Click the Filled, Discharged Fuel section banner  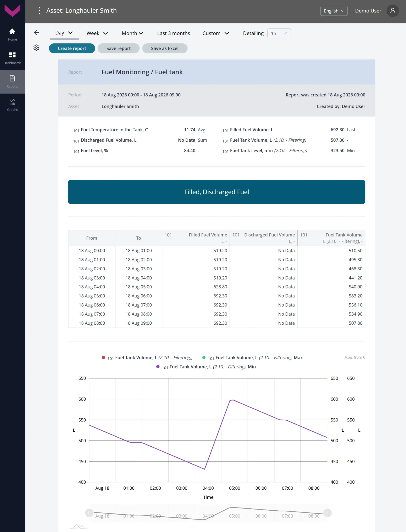point(216,192)
